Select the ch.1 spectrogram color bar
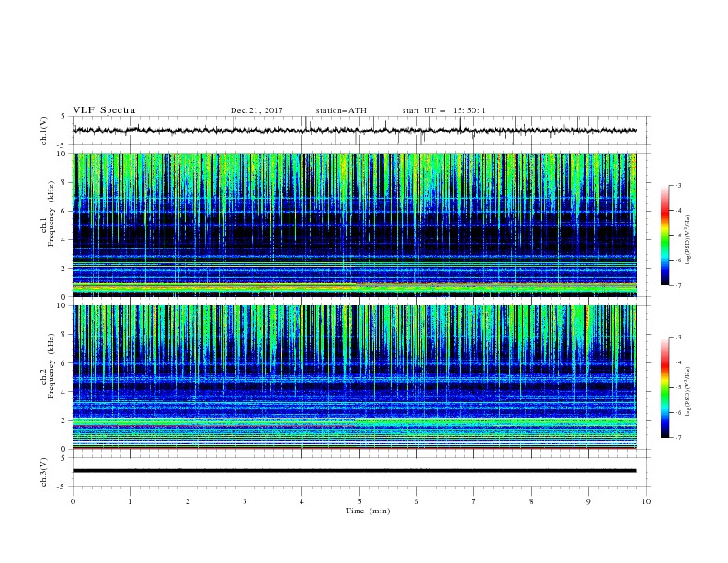 [x=665, y=236]
